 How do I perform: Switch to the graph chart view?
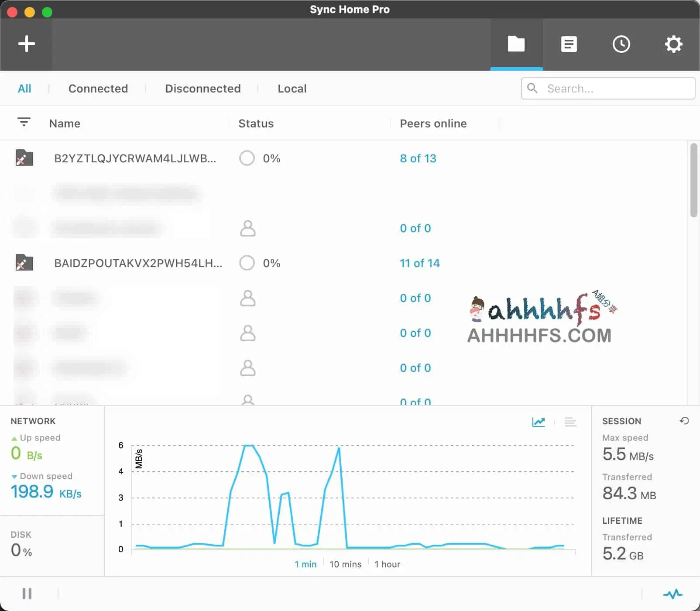[539, 422]
